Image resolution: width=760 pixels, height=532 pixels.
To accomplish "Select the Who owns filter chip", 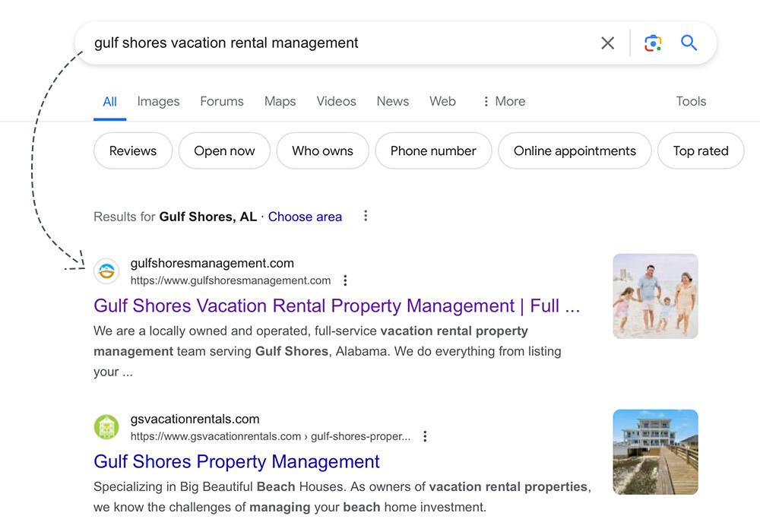I will point(322,150).
